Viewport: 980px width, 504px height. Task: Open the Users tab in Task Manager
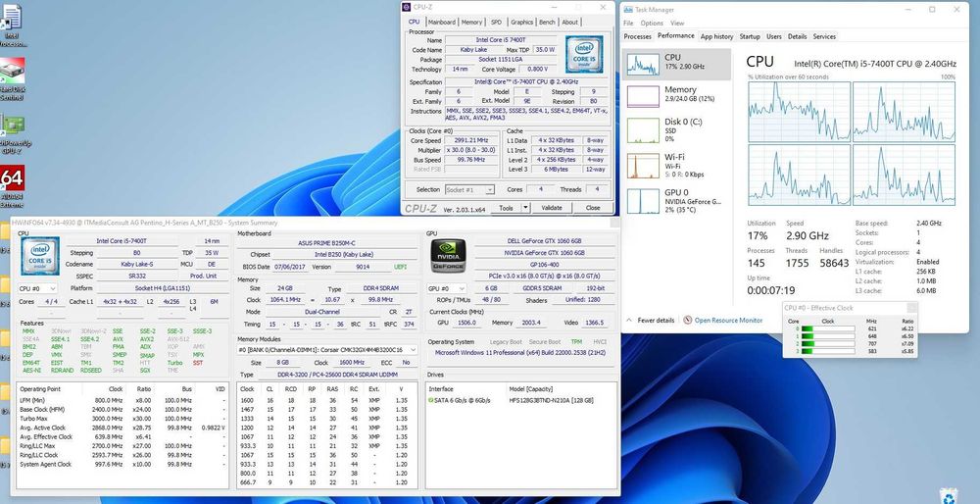click(774, 36)
